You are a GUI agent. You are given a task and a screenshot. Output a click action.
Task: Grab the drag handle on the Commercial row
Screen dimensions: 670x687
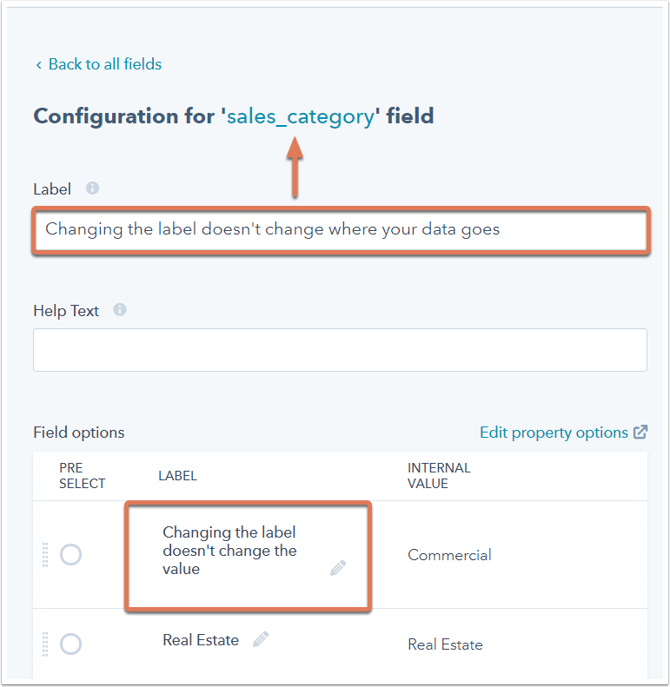click(45, 555)
